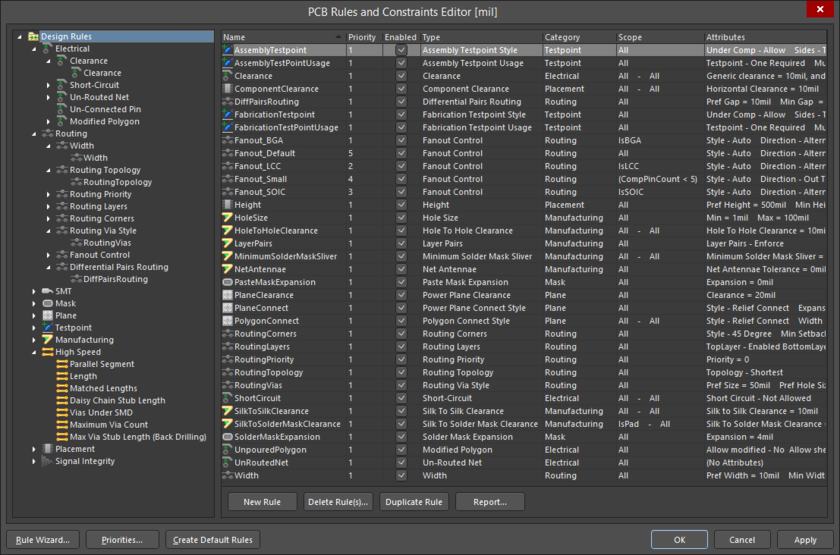Collapse the Electrical tree branch

34,49
